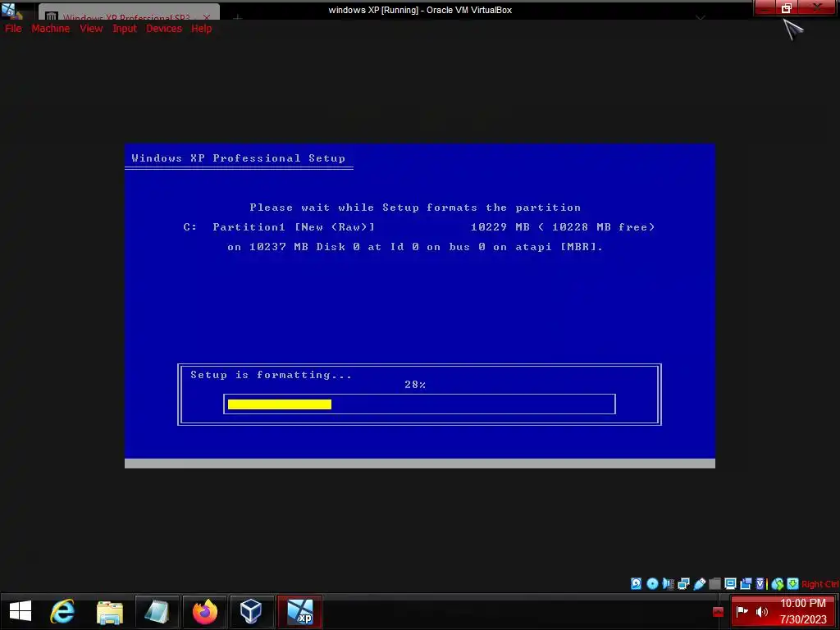Viewport: 840px width, 630px height.
Task: Open the volume speaker icon
Action: [x=762, y=611]
